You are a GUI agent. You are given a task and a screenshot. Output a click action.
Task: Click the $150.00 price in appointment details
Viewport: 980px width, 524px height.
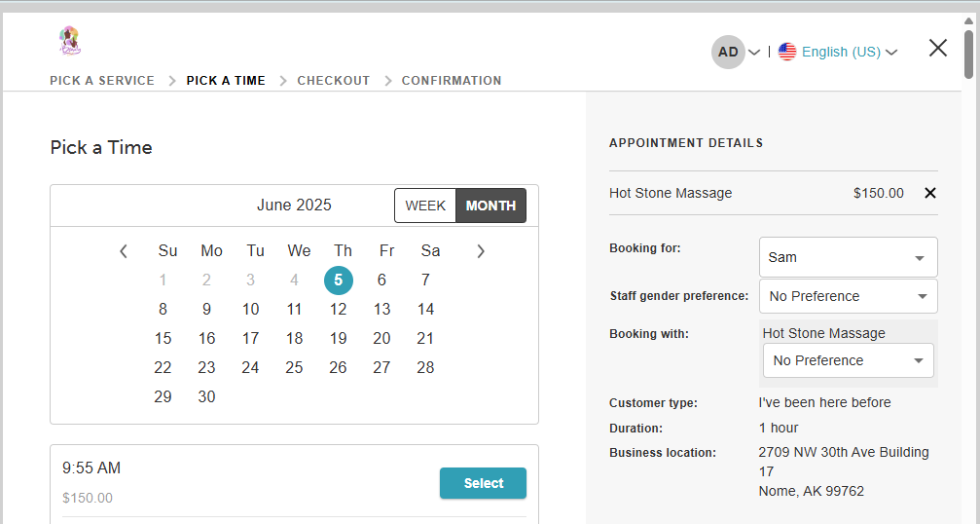[x=878, y=193]
